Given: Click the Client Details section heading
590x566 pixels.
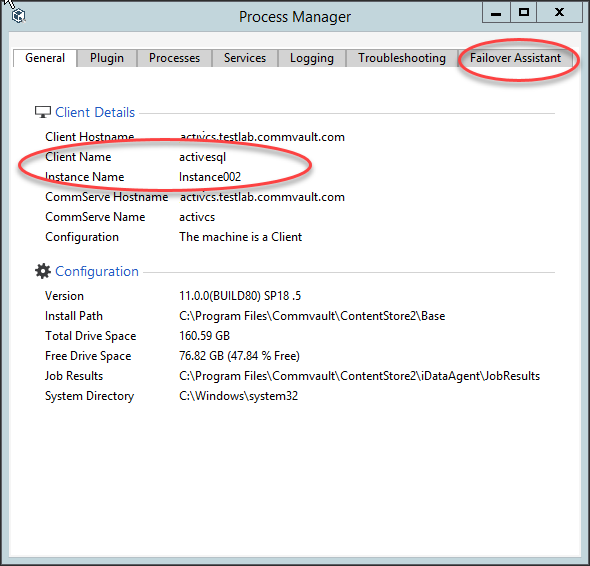Looking at the screenshot, I should [x=95, y=112].
